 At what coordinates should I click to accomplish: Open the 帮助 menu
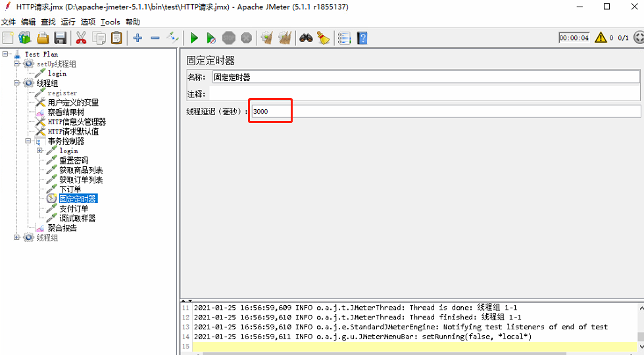(133, 22)
